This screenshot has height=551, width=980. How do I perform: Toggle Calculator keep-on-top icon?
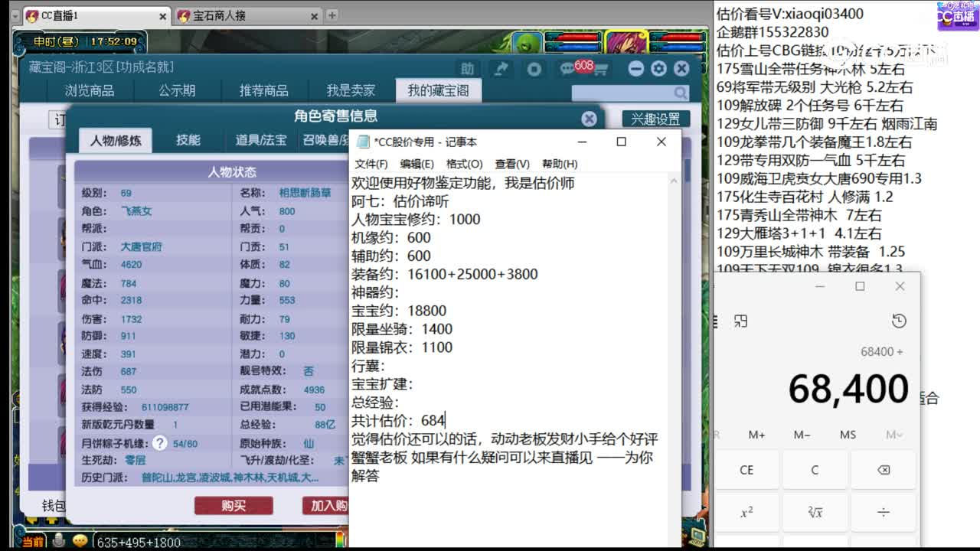(740, 322)
